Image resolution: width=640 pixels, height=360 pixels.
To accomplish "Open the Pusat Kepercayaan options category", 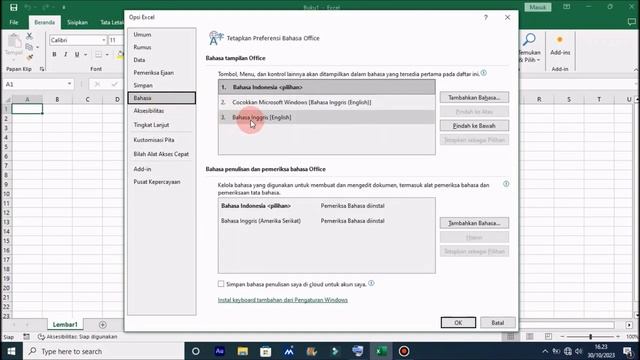I will (162, 182).
